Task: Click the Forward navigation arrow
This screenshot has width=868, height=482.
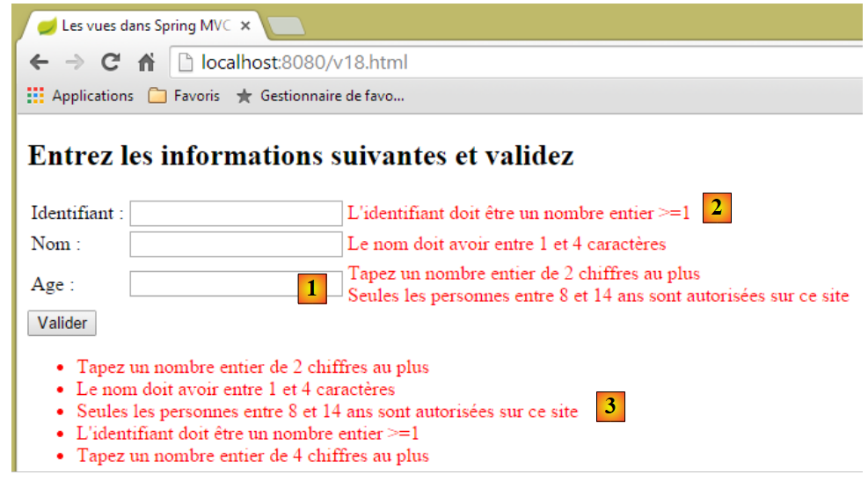Action: [75, 62]
